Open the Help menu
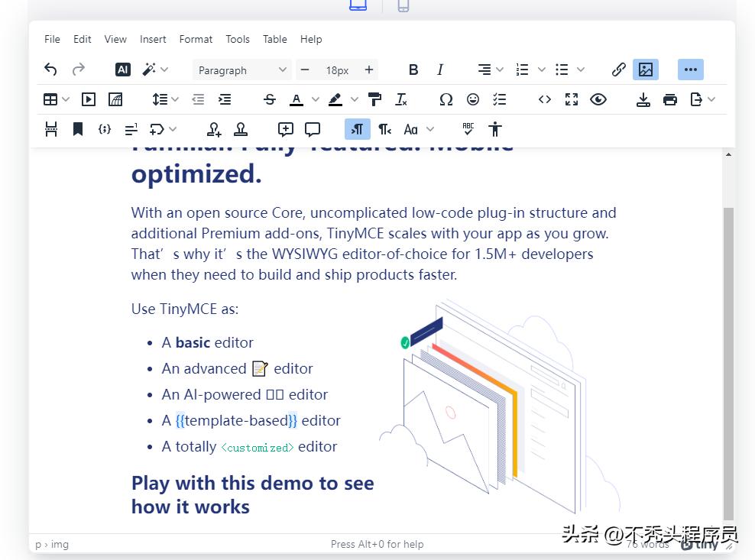755x560 pixels. click(311, 39)
